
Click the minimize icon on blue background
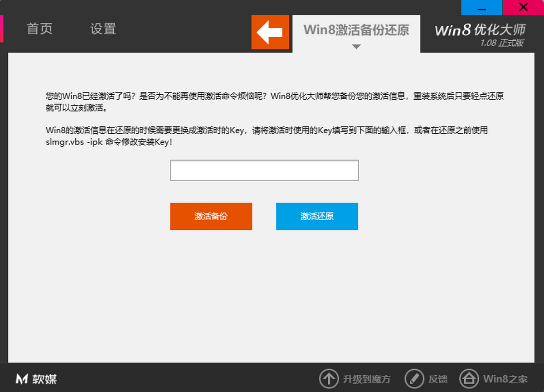(x=481, y=8)
